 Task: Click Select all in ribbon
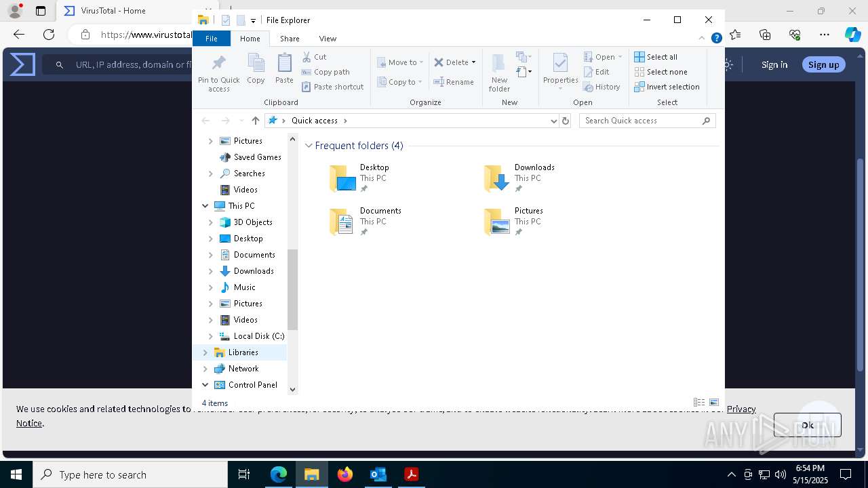point(656,57)
